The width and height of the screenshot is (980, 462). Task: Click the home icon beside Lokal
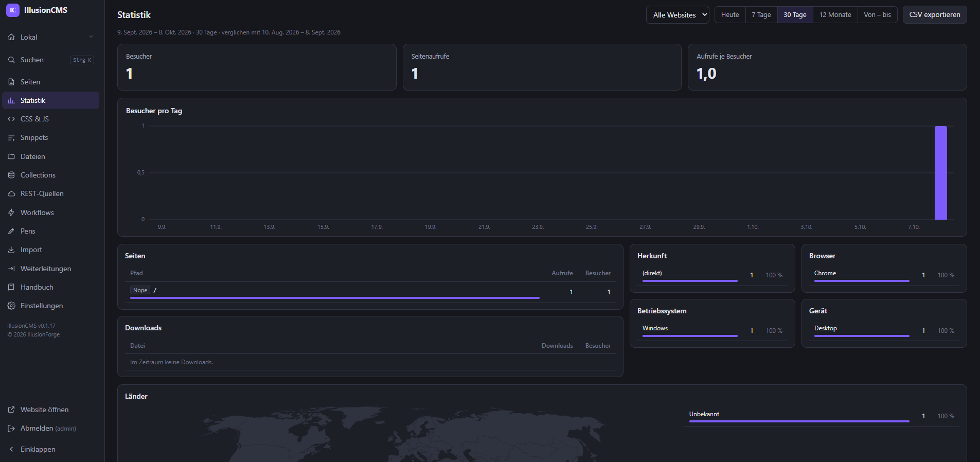click(11, 37)
